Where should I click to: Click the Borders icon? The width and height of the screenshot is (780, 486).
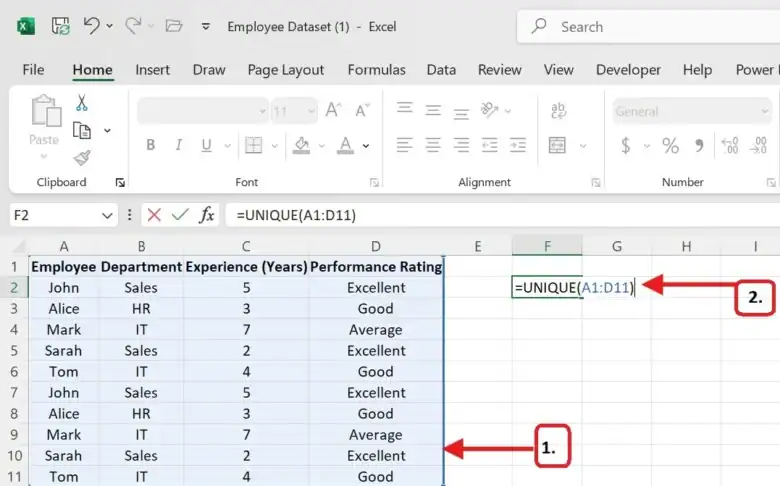[x=254, y=145]
